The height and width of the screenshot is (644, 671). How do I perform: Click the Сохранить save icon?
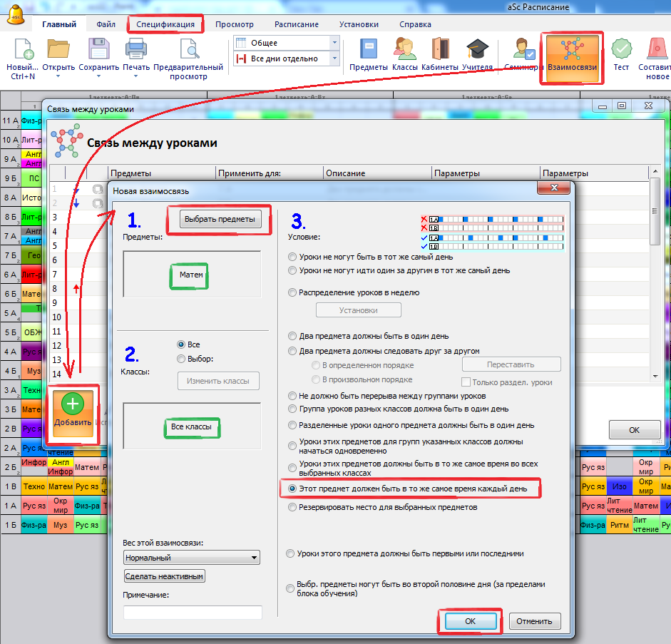[98, 50]
